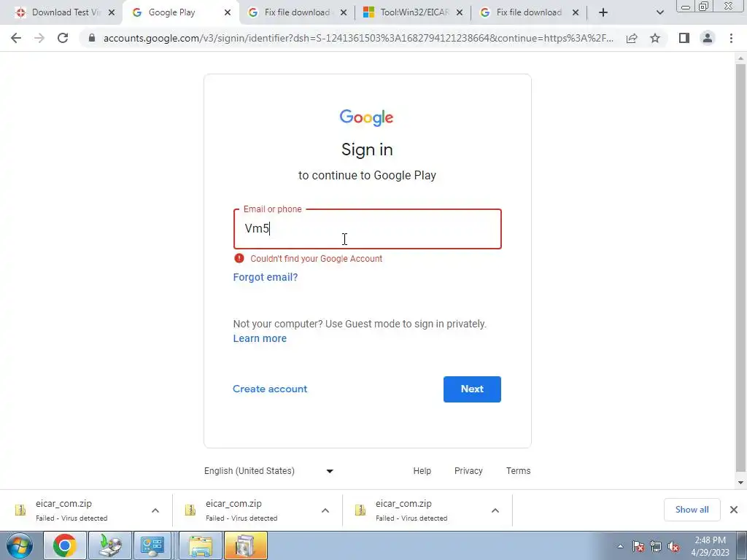Click "Couldn't find your Google Account" text
The image size is (747, 560).
point(317,259)
